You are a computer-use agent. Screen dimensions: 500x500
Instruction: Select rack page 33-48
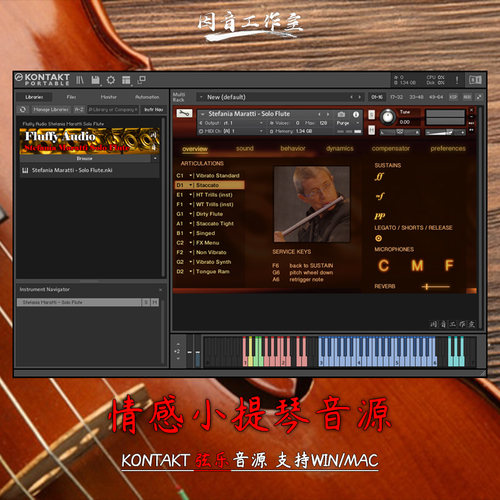416,97
